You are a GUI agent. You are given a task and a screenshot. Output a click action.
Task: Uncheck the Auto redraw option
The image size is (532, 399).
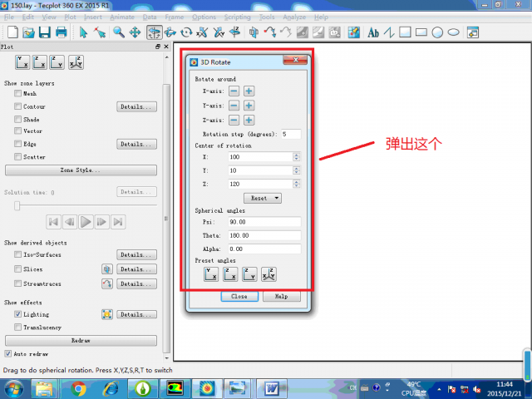(8, 353)
